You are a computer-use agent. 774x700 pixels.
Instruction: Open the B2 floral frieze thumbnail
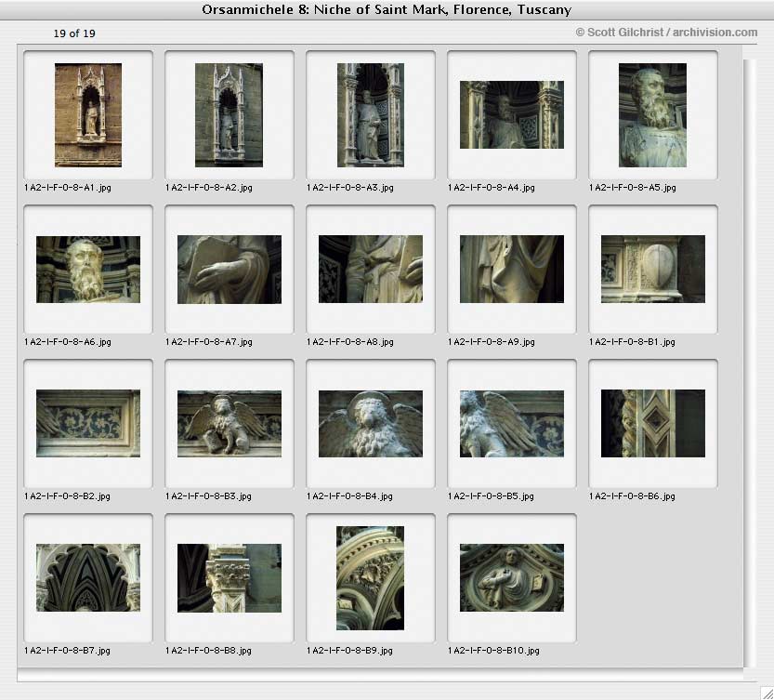click(88, 423)
